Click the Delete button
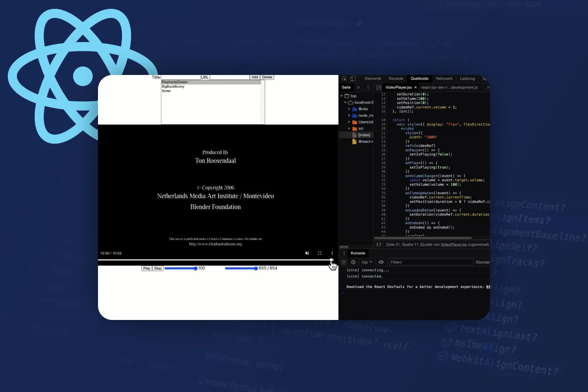 coord(267,77)
